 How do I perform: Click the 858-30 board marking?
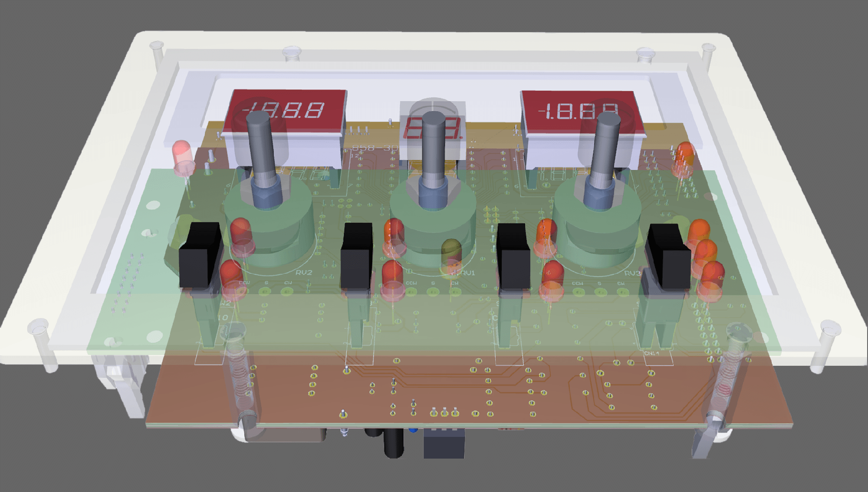[375, 148]
